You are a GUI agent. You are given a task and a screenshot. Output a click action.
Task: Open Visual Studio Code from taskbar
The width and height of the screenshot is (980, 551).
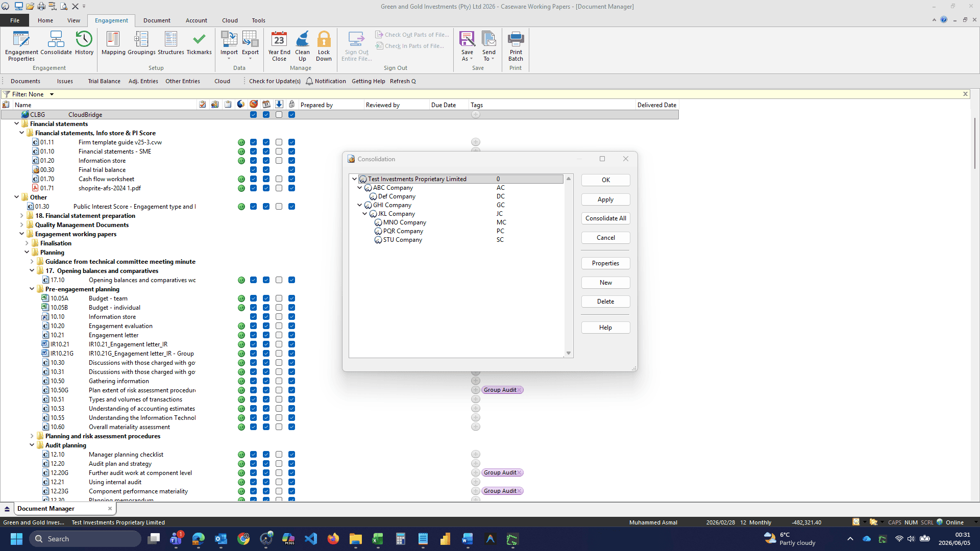pos(311,539)
